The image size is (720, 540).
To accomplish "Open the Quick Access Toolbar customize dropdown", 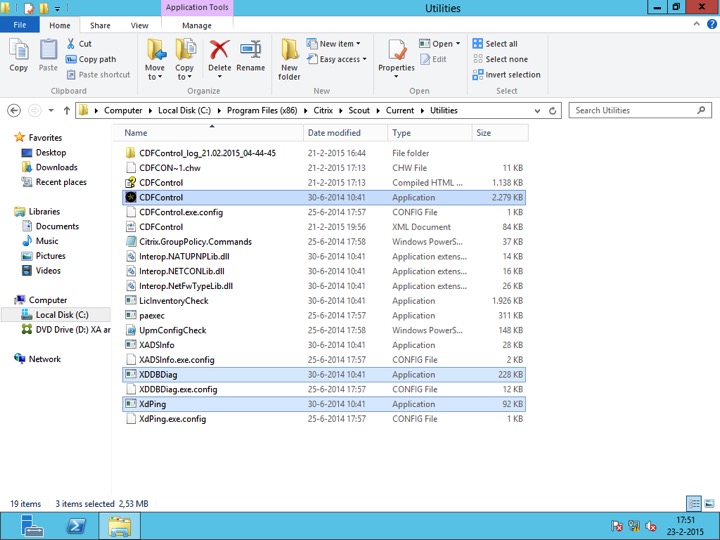I will [57, 8].
